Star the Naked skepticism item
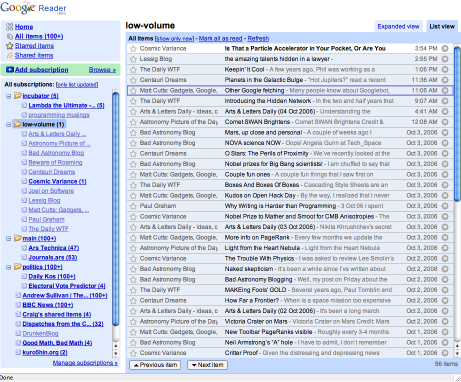 point(133,269)
